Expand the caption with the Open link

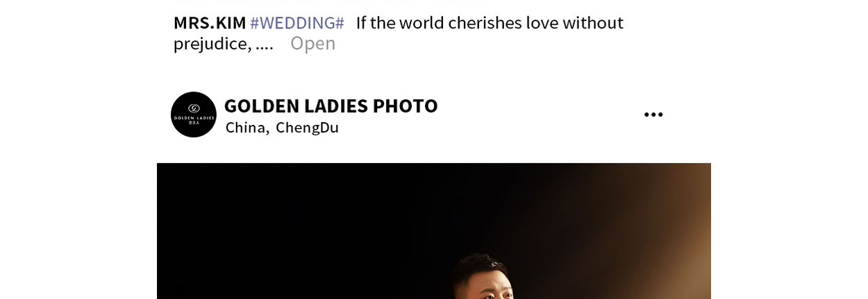click(x=312, y=43)
